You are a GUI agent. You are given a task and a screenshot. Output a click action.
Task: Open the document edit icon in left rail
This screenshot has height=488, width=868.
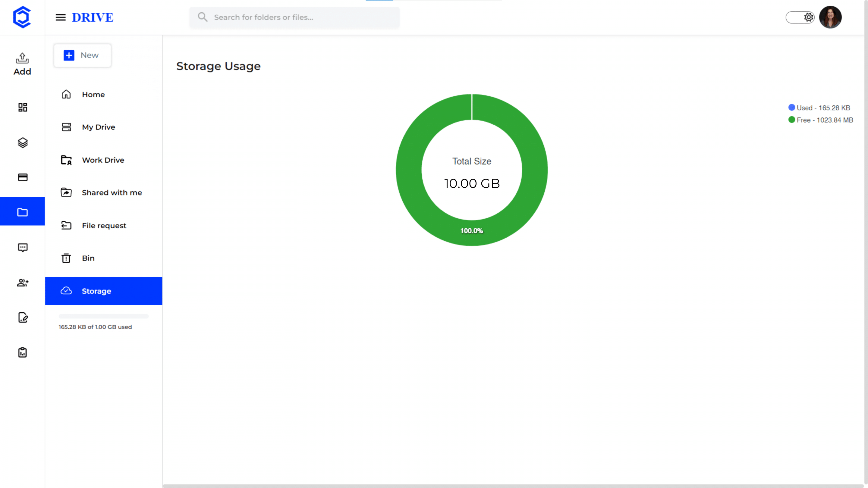point(23,318)
